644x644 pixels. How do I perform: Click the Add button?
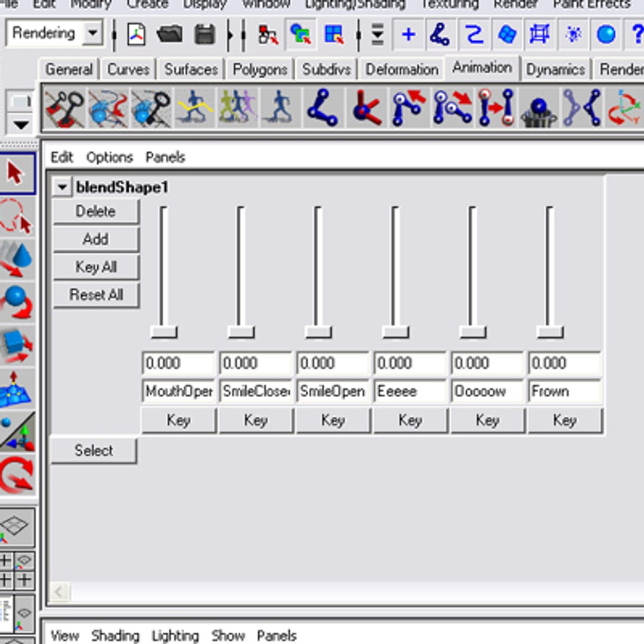[96, 239]
